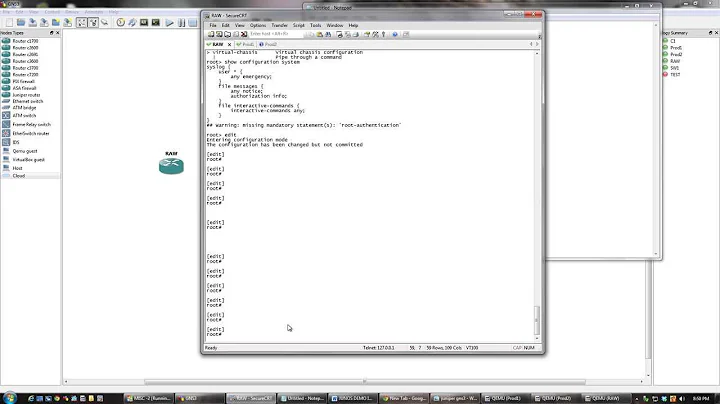This screenshot has height=404, width=720.
Task: Click the Find binoculars icon in SecureCRT
Action: tap(328, 34)
